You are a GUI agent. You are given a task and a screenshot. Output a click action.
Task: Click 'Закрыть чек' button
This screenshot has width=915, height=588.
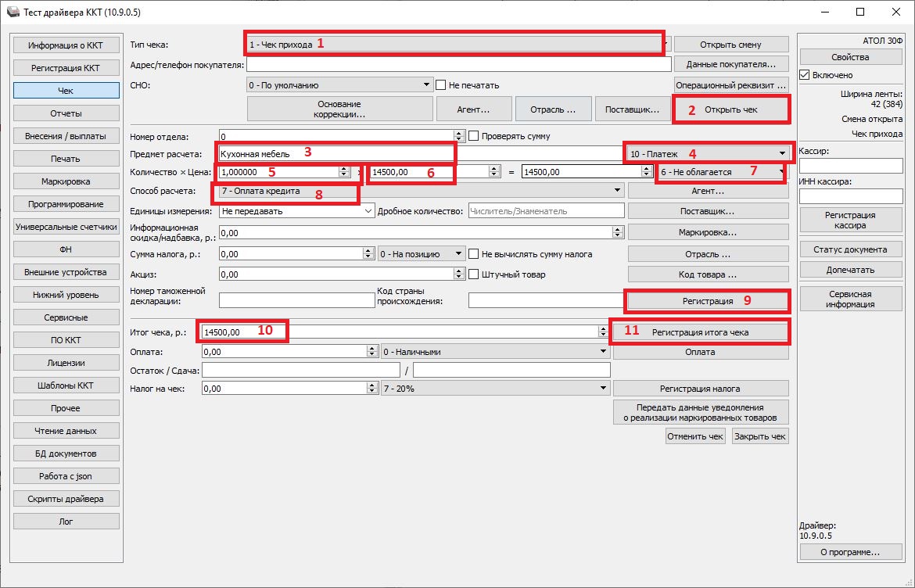(x=759, y=436)
